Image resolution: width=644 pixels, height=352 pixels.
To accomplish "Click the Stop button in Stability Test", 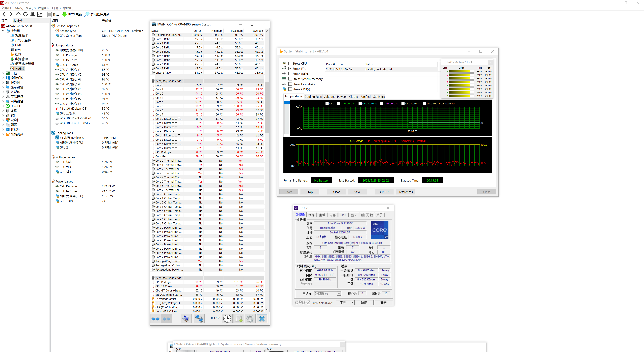I will 309,192.
